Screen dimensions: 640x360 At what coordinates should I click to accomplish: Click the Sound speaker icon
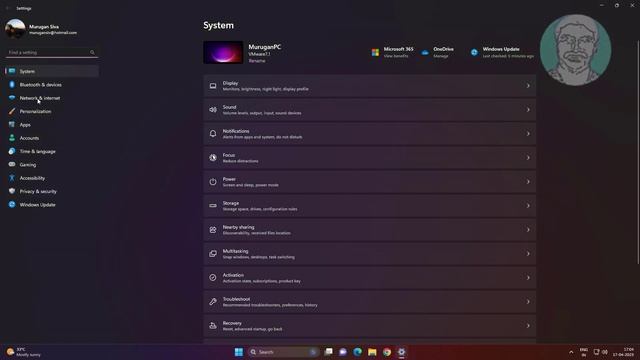pos(213,110)
